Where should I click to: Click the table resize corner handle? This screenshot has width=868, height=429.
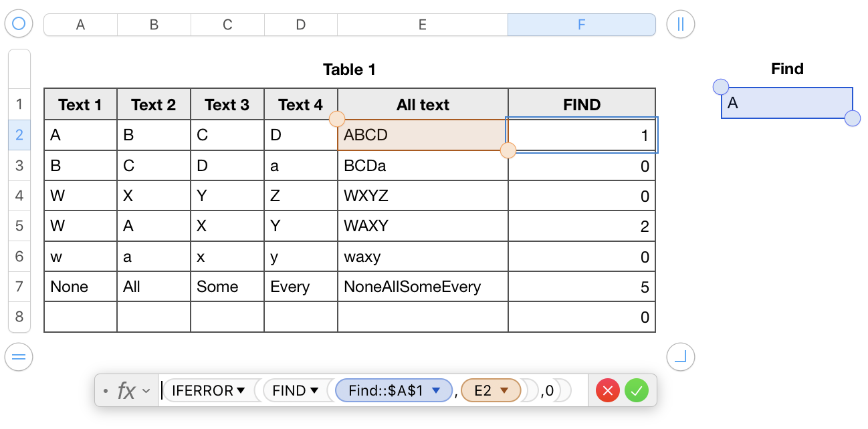coord(681,356)
